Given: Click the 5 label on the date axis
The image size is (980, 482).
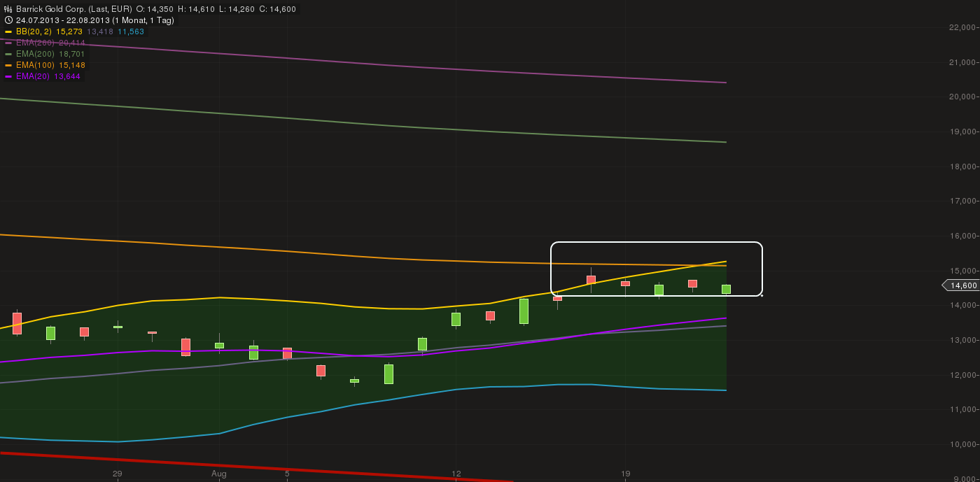Looking at the screenshot, I should click(287, 474).
